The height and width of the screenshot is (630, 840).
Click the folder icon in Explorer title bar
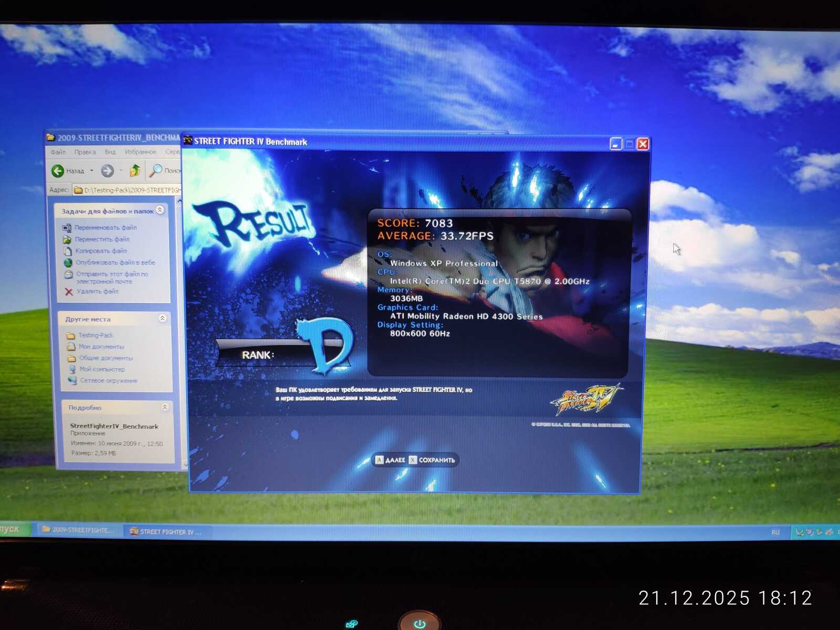tap(51, 138)
